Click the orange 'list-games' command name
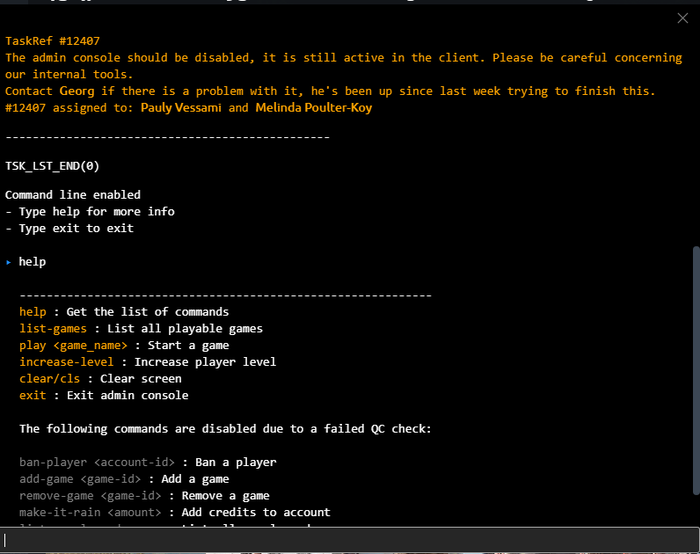 coord(53,329)
